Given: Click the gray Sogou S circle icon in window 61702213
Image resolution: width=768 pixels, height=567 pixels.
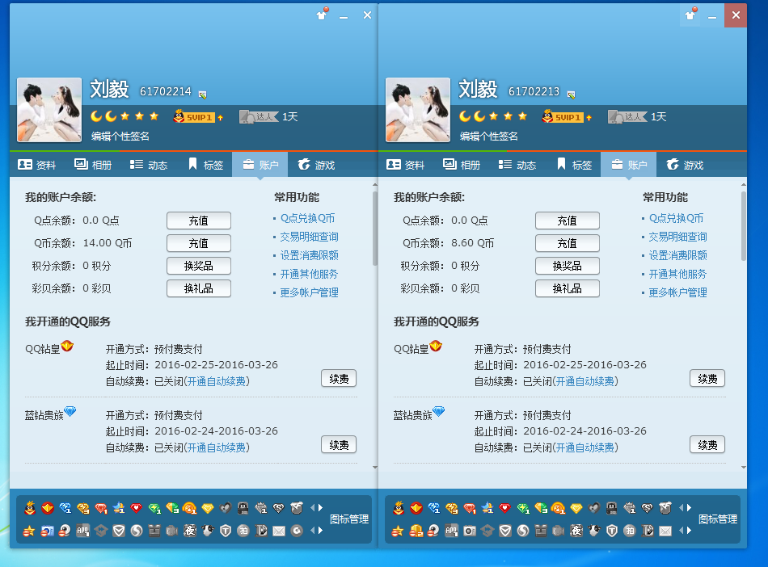Looking at the screenshot, I should [523, 531].
